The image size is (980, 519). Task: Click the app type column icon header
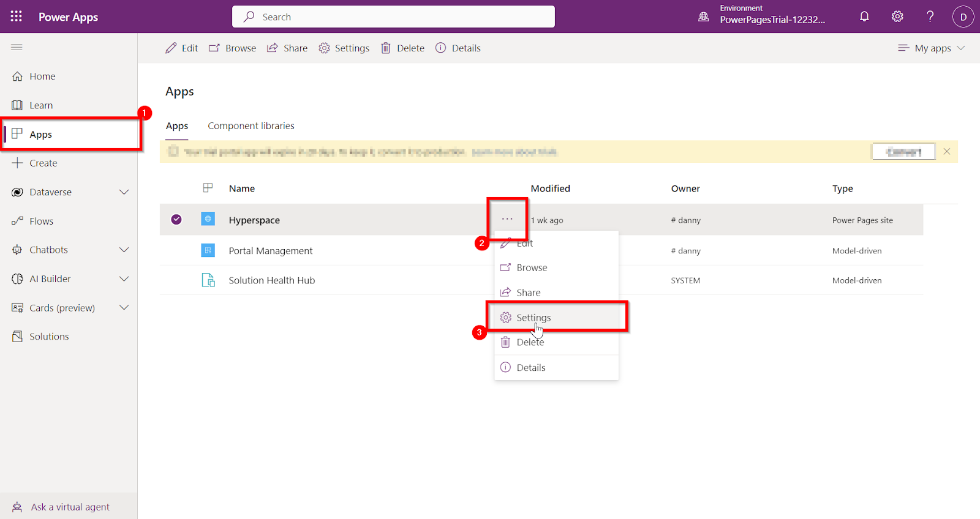pyautogui.click(x=208, y=188)
